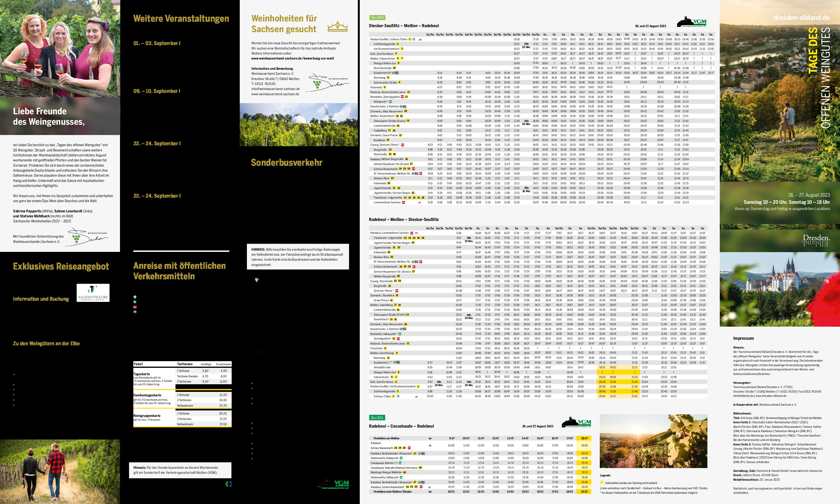The width and height of the screenshot is (840, 504).
Task: Click Liebe Freunde des Weingenusses heading
Action: click(49, 116)
